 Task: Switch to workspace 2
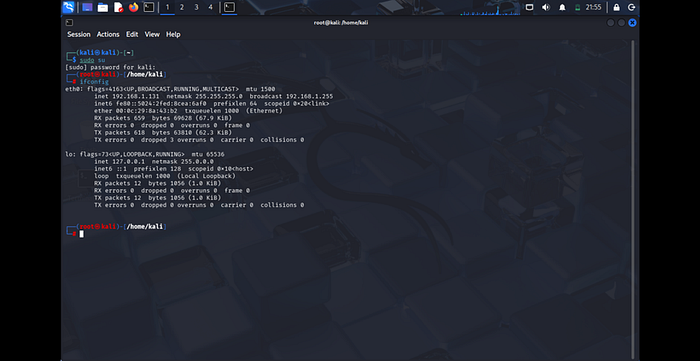coord(182,7)
